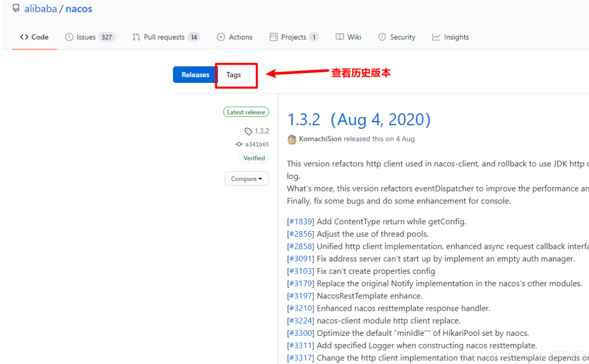Viewport: 589px width, 364px height.
Task: Click the Verified badge
Action: tap(254, 158)
